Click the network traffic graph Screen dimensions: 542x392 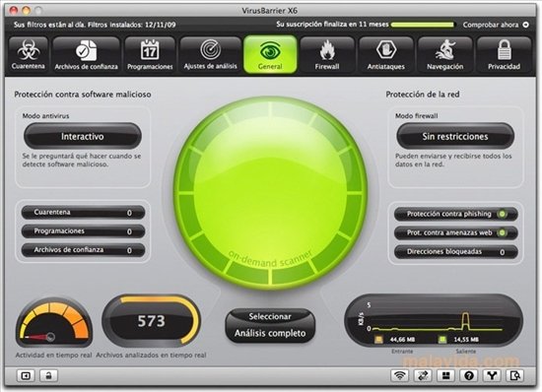pos(434,320)
